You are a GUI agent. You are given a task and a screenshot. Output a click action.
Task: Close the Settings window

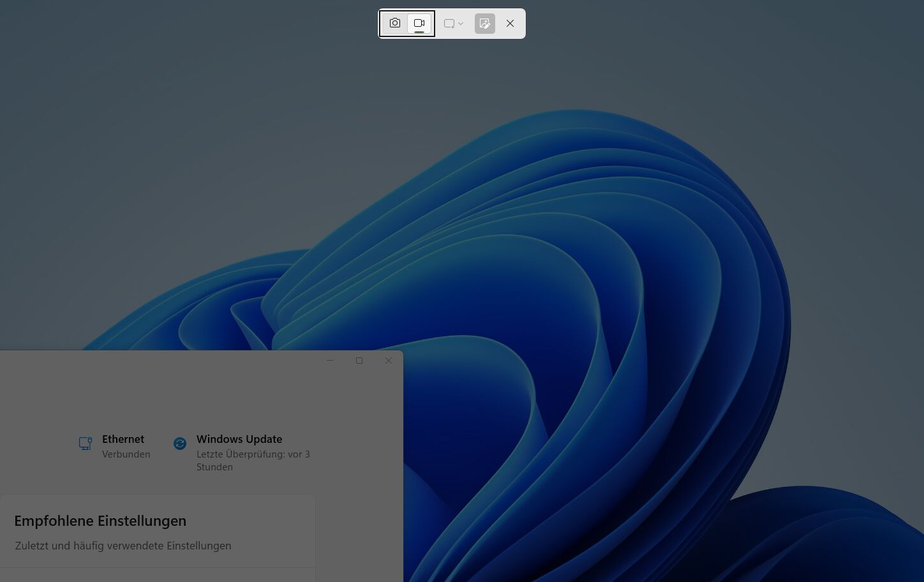389,361
